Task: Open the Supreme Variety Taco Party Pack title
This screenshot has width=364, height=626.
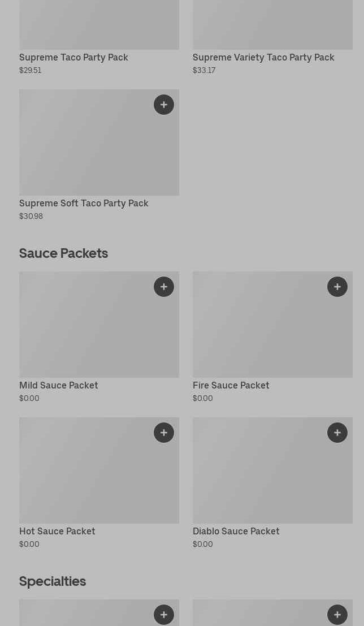Action: tap(263, 57)
